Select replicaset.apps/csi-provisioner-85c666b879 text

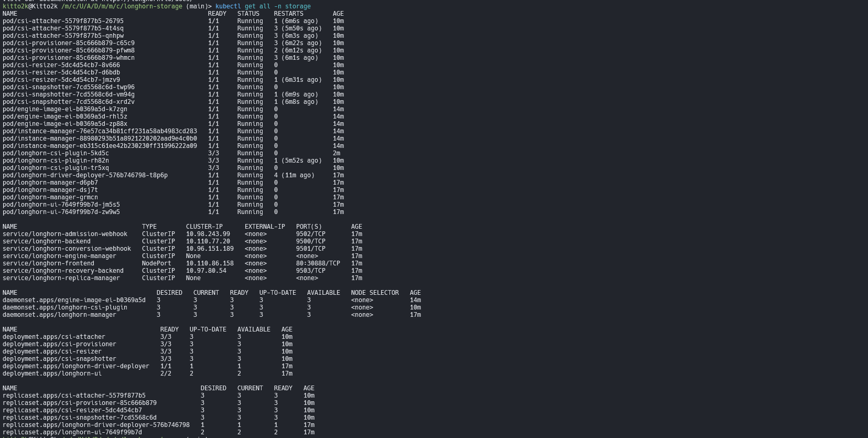(x=80, y=403)
